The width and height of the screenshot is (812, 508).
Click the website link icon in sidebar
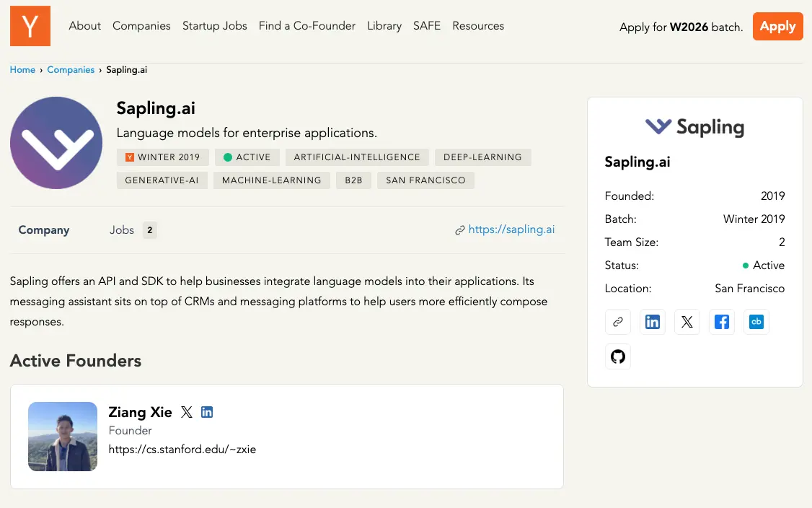tap(618, 322)
